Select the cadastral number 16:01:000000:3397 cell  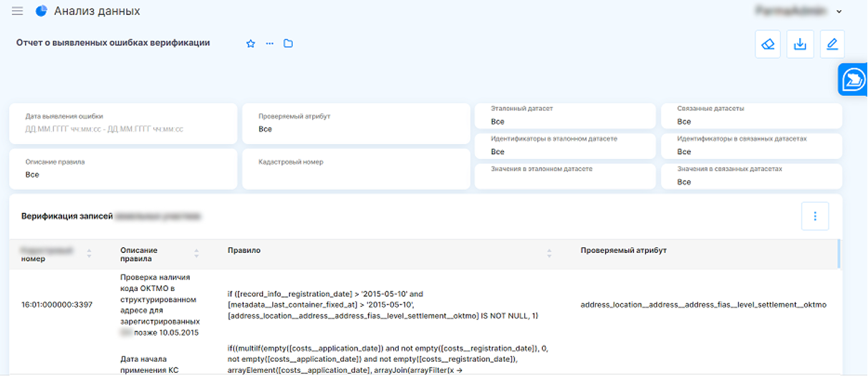pyautogui.click(x=57, y=305)
